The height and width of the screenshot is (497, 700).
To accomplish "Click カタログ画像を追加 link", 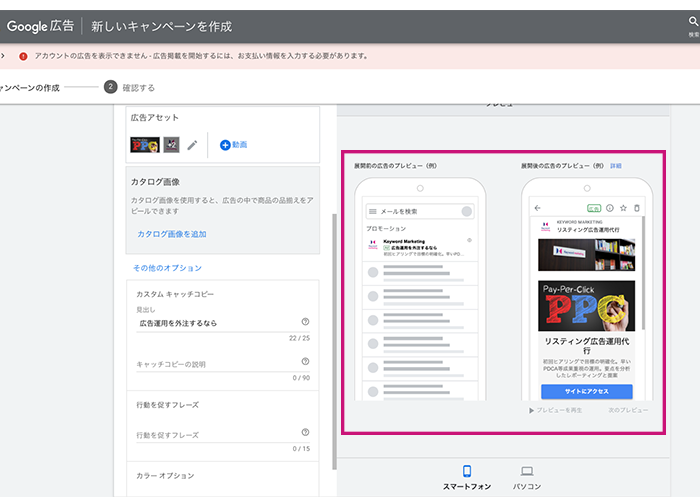I will click(172, 234).
